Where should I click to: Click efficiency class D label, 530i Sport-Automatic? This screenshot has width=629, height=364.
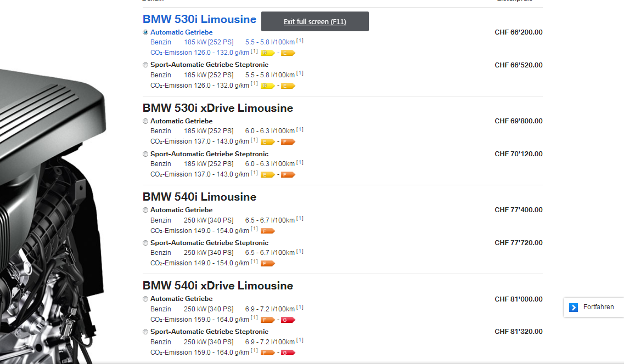tap(267, 86)
